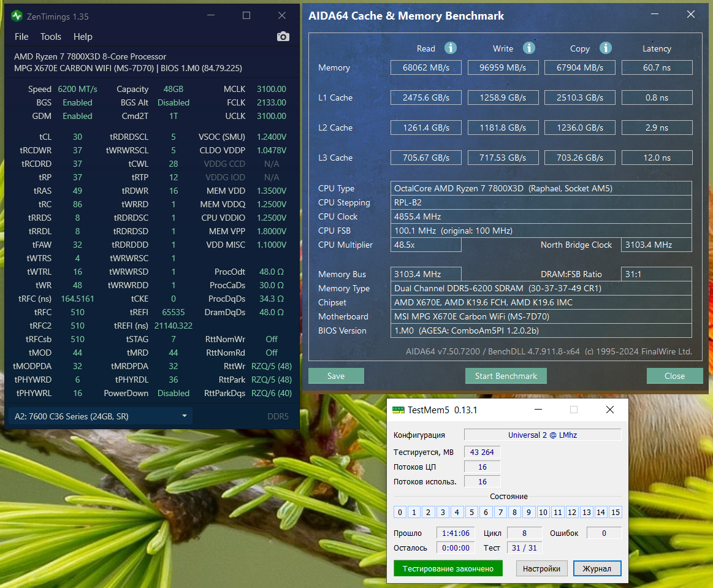Open the Журнал log in TestMem5
This screenshot has width=713, height=588.
click(x=597, y=568)
